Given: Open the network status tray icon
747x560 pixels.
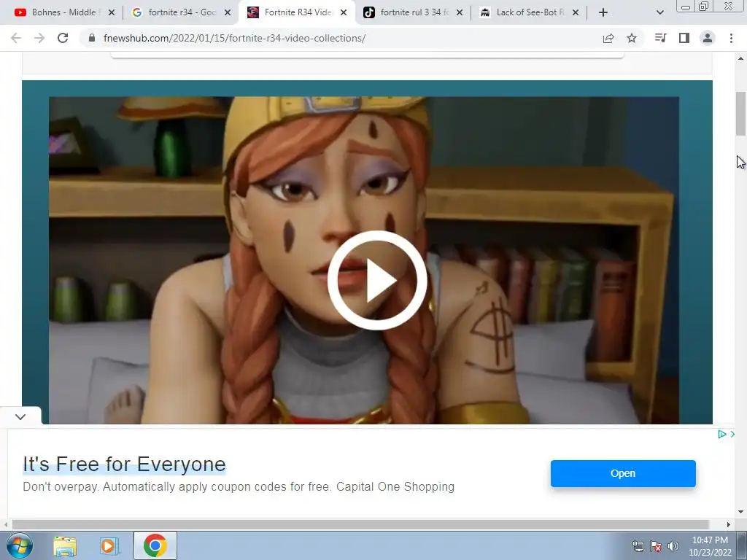Looking at the screenshot, I should click(x=638, y=546).
